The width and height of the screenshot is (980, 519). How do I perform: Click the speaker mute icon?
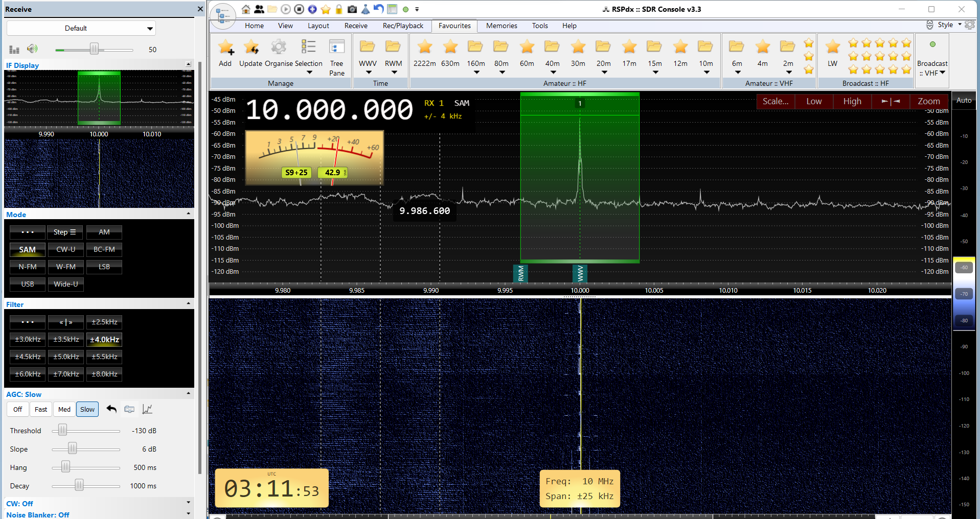click(33, 49)
